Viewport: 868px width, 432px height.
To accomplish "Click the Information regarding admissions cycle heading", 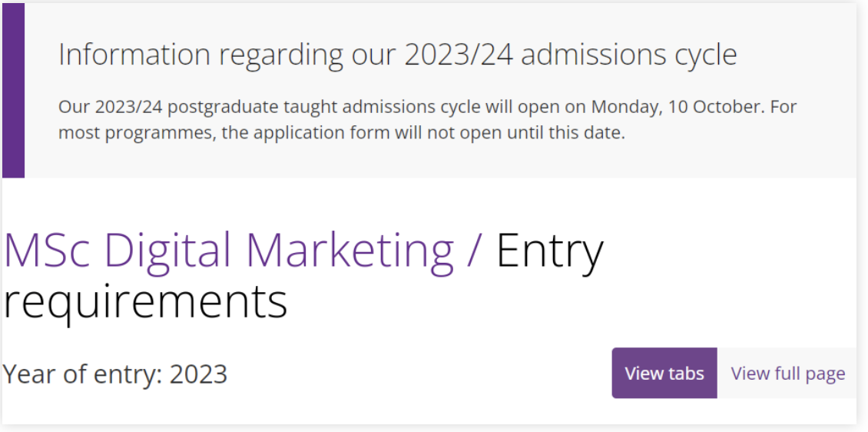I will [x=397, y=55].
